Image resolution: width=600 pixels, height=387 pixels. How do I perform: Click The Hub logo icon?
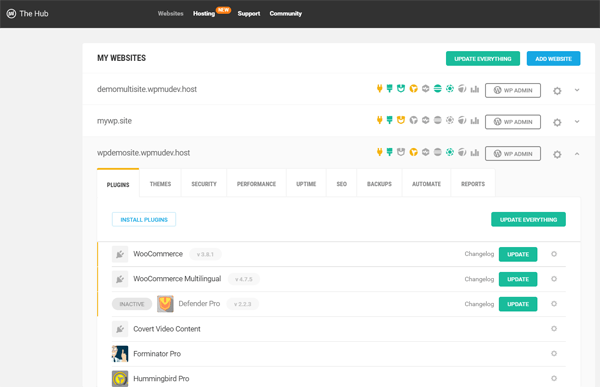(x=11, y=14)
